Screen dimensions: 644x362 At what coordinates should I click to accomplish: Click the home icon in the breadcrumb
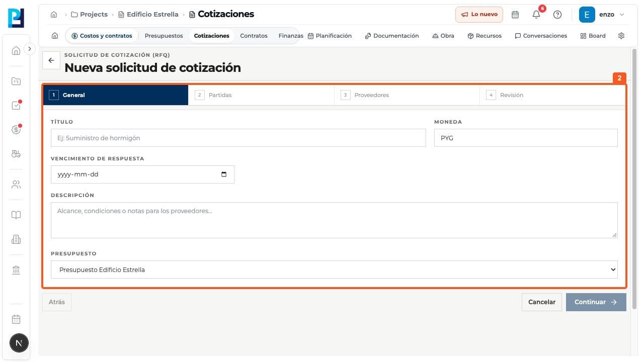tap(54, 15)
